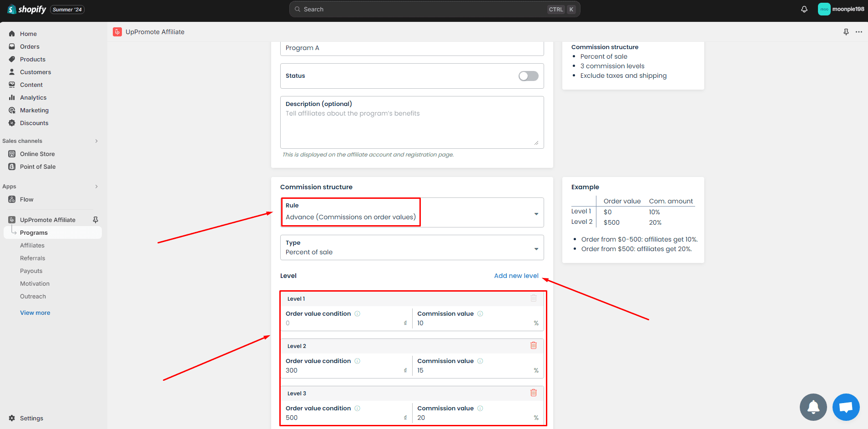The image size is (868, 429).
Task: Focus the top Search bar
Action: 434,9
